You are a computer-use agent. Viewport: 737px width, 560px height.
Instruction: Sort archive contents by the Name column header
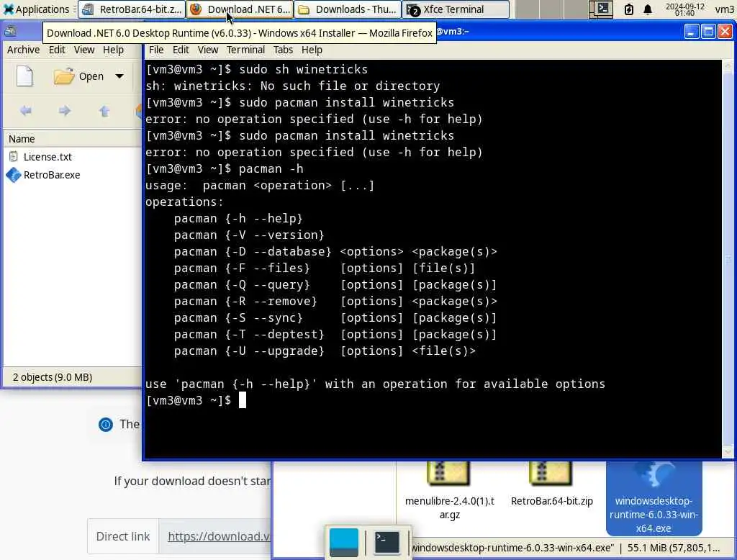click(73, 139)
